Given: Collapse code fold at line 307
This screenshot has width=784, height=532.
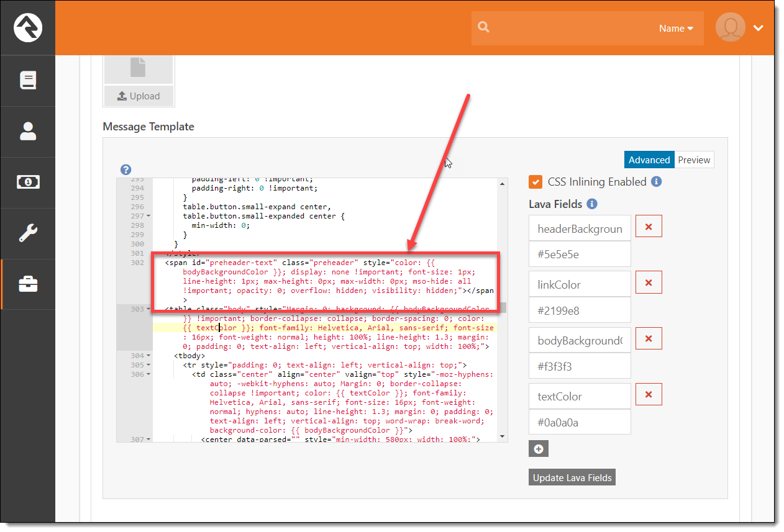Looking at the screenshot, I should (x=148, y=439).
